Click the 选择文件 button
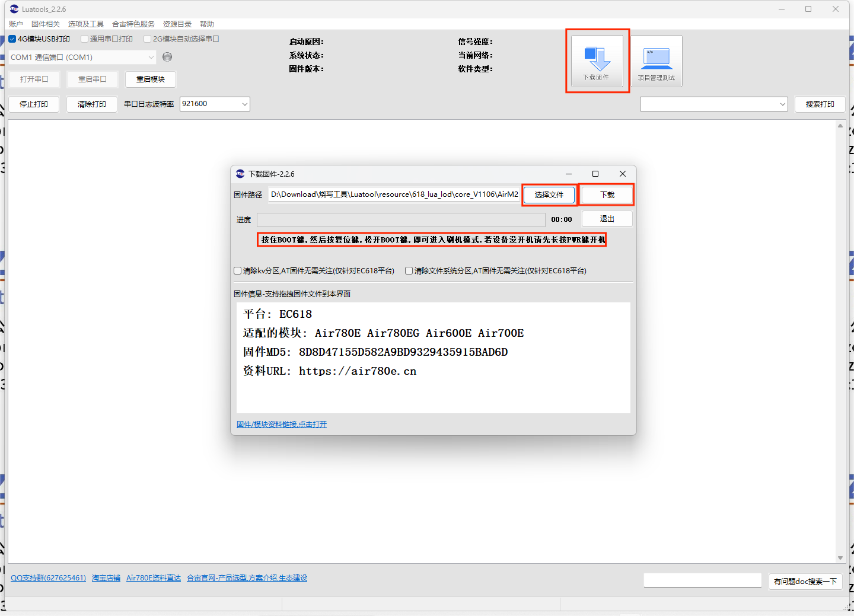 coord(549,194)
